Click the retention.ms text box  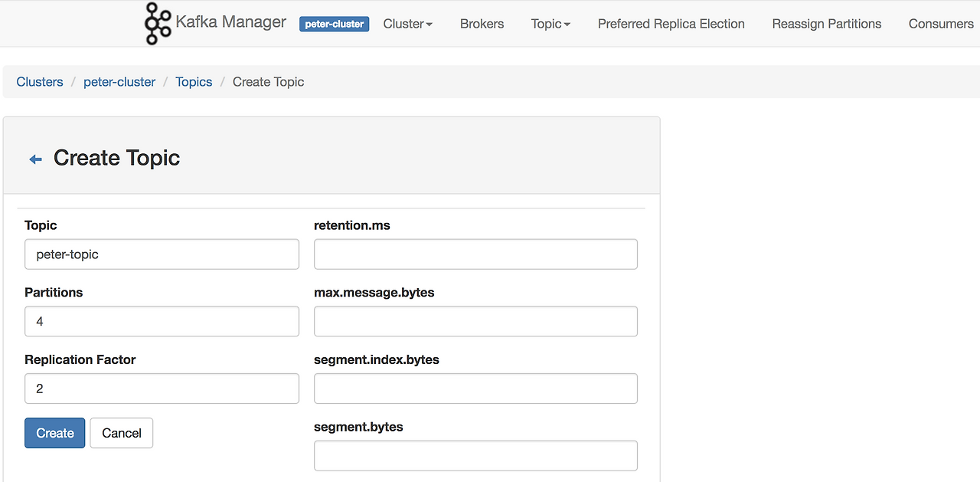[x=475, y=254]
